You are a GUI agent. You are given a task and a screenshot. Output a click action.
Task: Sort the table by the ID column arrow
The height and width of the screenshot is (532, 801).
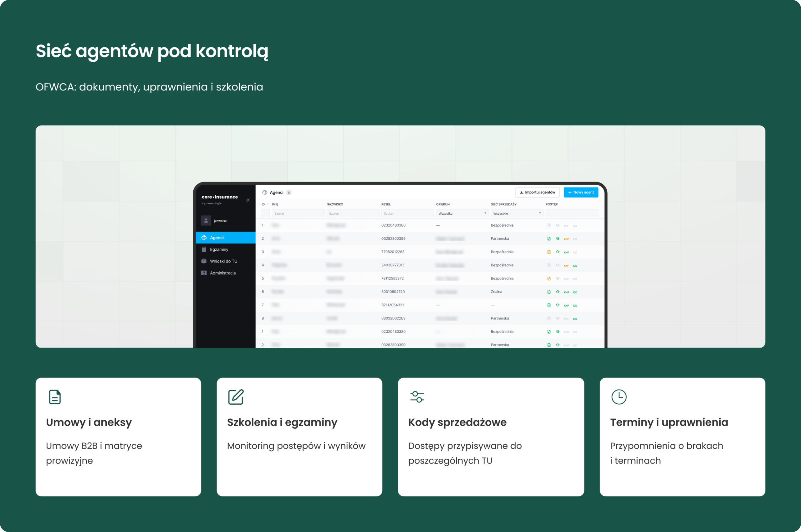click(268, 204)
